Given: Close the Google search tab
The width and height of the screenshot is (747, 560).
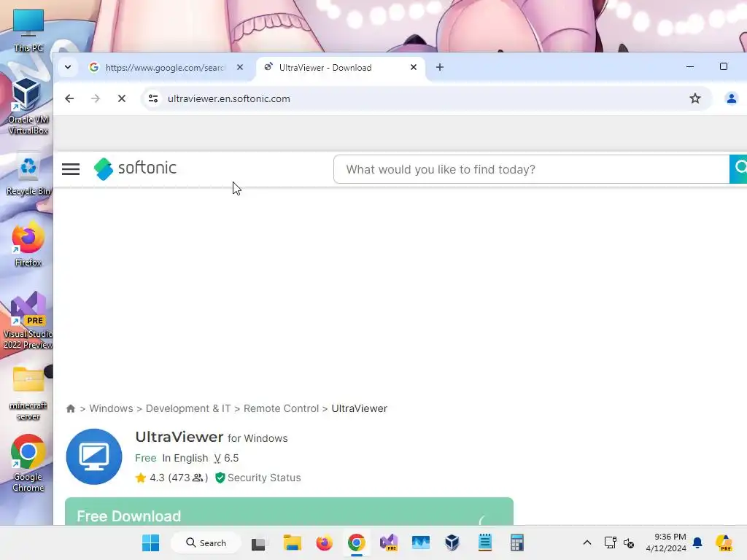Looking at the screenshot, I should tap(240, 67).
